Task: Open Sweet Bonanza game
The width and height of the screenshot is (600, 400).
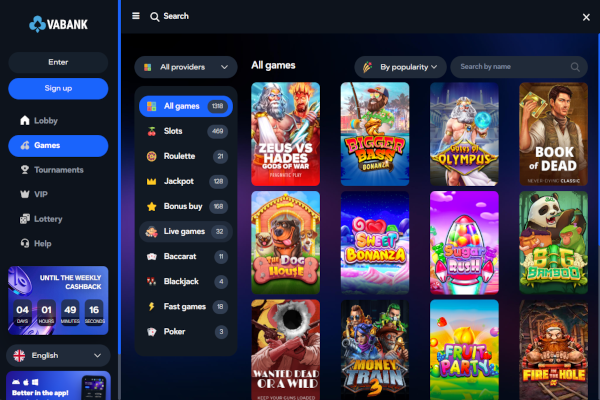Action: (375, 243)
